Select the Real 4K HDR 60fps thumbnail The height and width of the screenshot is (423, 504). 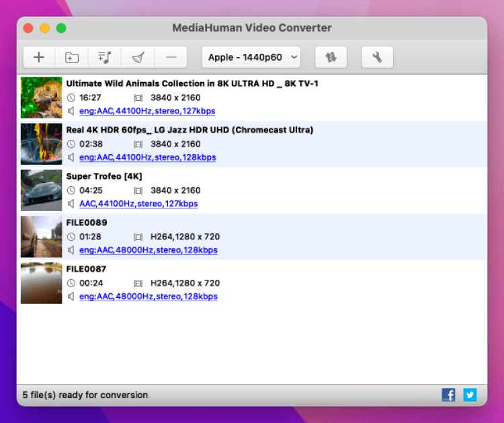42,144
